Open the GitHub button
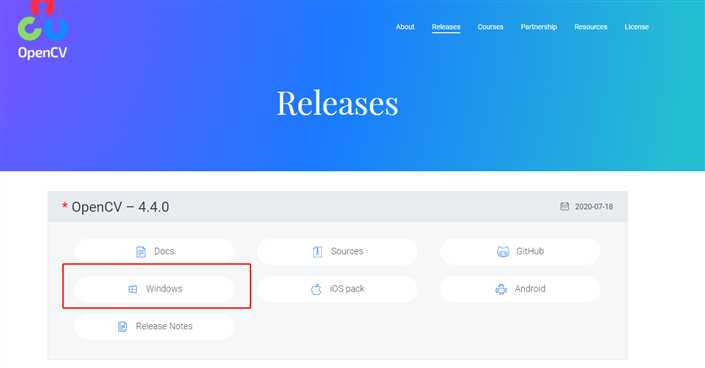The width and height of the screenshot is (705, 368). (x=520, y=251)
